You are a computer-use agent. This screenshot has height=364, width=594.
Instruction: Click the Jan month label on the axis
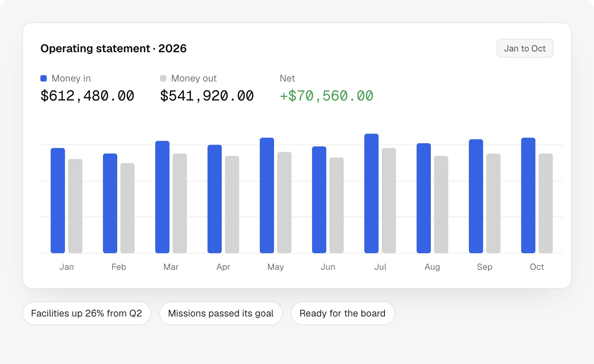click(67, 267)
